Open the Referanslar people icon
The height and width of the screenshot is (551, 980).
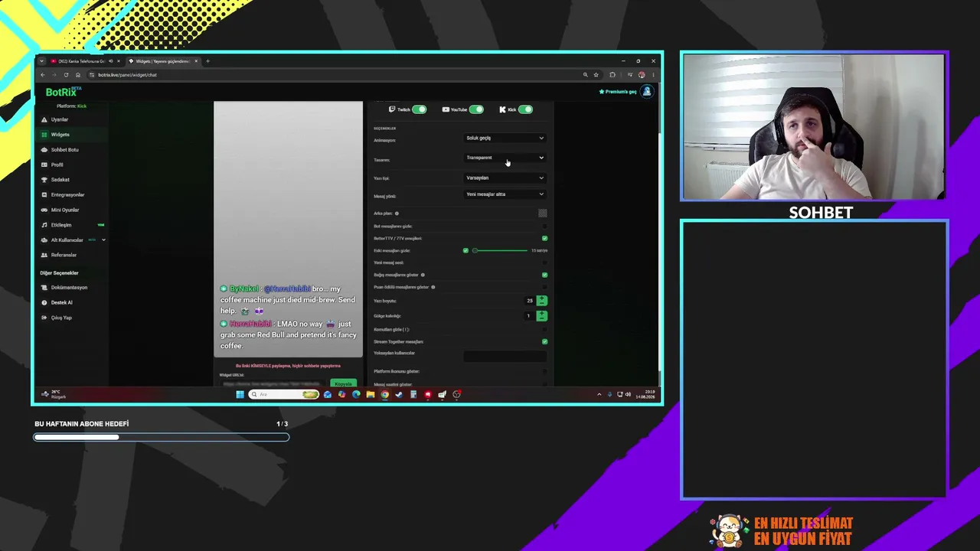[x=44, y=255]
